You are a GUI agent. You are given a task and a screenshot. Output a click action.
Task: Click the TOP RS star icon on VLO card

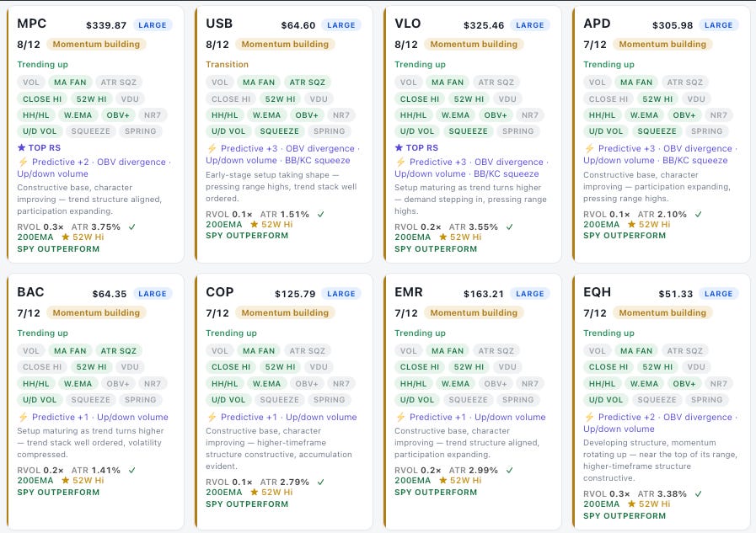coord(399,148)
